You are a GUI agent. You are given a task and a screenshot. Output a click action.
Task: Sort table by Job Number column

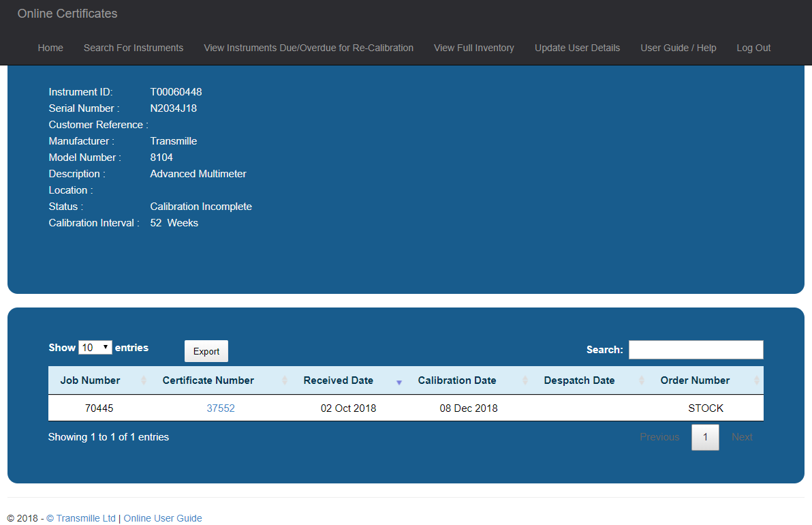point(100,380)
